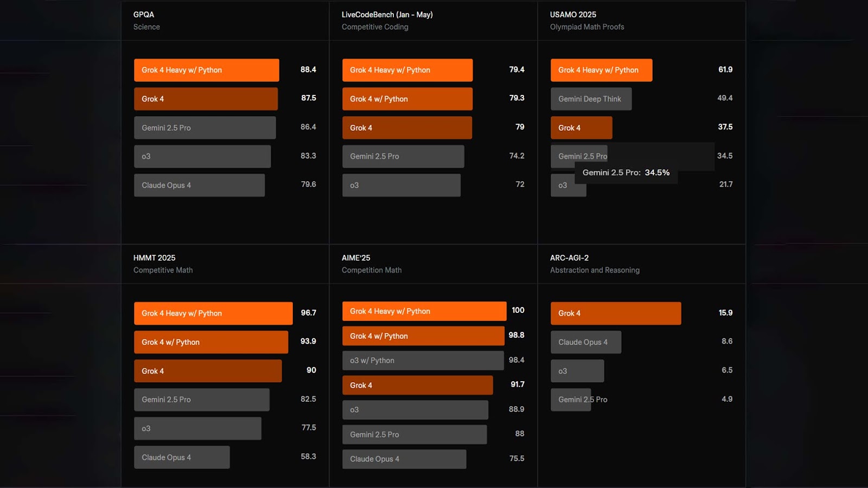Click the Gemini Deep Think bar in USAMO 2025
This screenshot has height=488, width=868.
[x=591, y=99]
